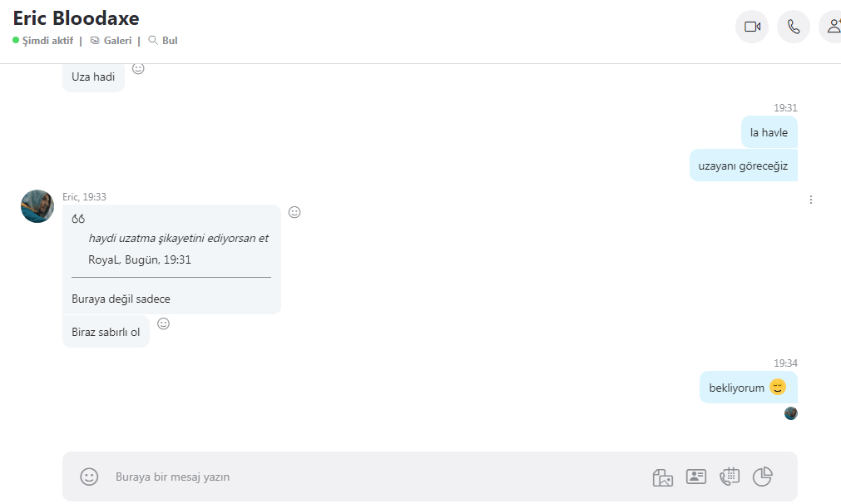This screenshot has height=504, width=841.
Task: React to the quoted message from Eric
Action: click(294, 212)
